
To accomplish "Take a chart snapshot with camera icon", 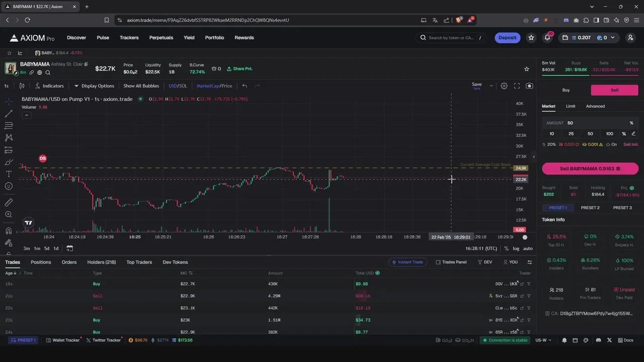I will coord(529,86).
